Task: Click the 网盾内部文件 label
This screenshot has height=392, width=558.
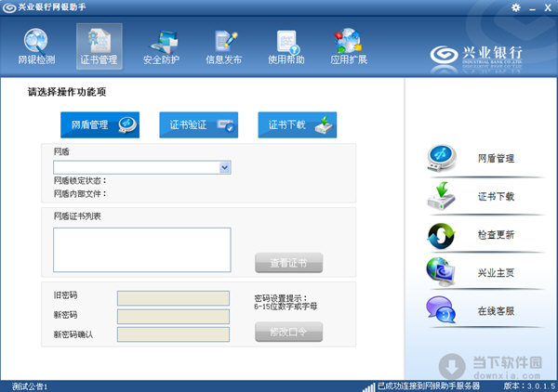Action: point(80,194)
